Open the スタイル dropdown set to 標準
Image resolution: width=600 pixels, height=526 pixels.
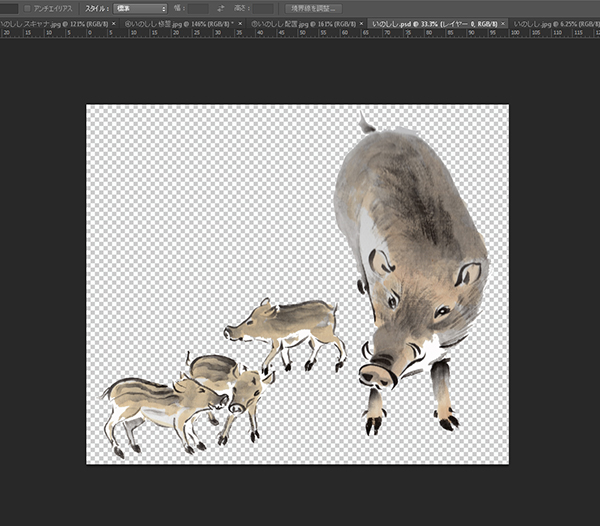point(140,8)
